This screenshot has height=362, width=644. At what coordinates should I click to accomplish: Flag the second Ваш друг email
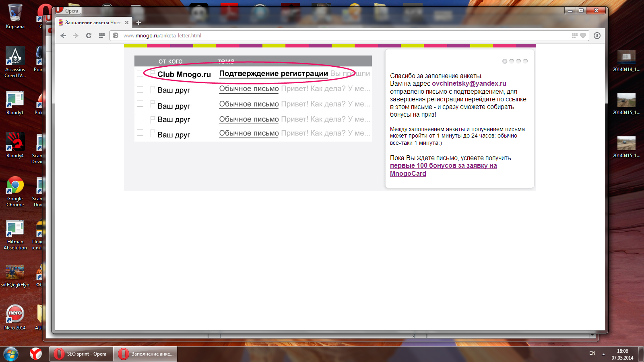[153, 104]
